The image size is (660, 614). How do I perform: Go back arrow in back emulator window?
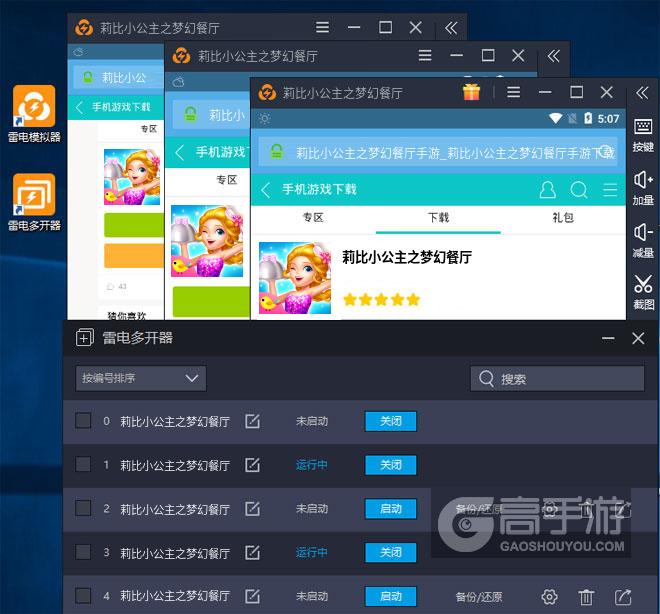[79, 107]
